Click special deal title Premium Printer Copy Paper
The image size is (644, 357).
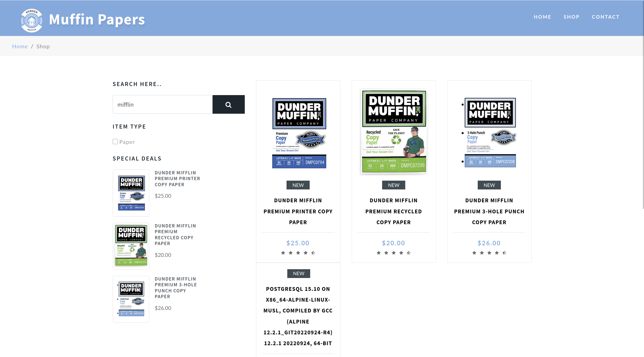coord(177,179)
